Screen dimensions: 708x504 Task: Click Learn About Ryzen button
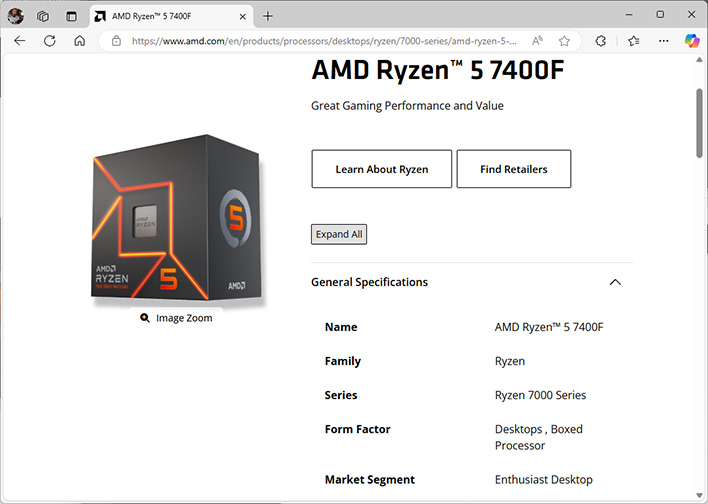coord(382,169)
